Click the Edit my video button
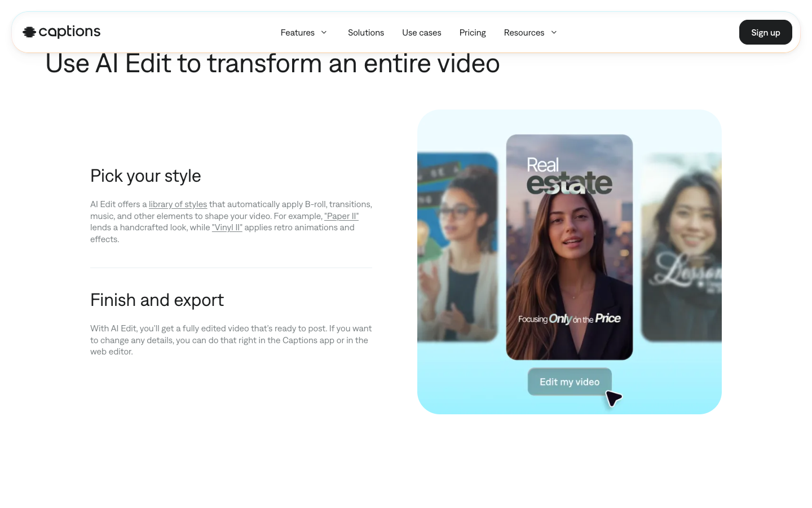 coord(570,382)
